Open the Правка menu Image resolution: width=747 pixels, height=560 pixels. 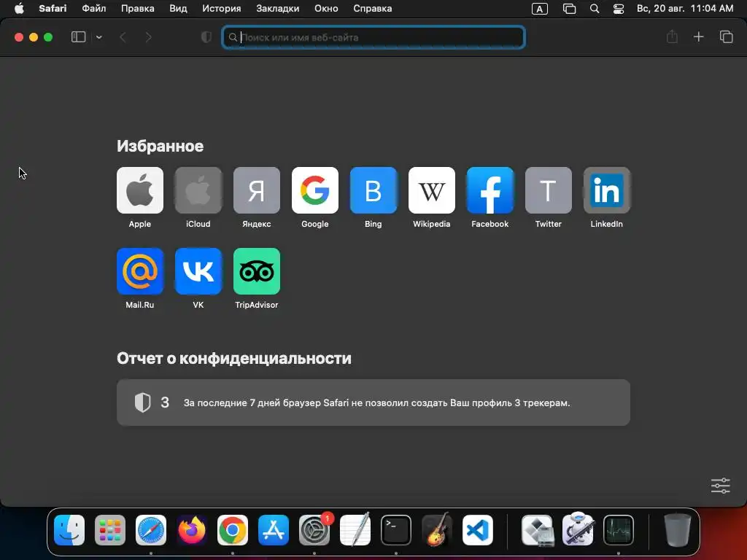tap(138, 9)
